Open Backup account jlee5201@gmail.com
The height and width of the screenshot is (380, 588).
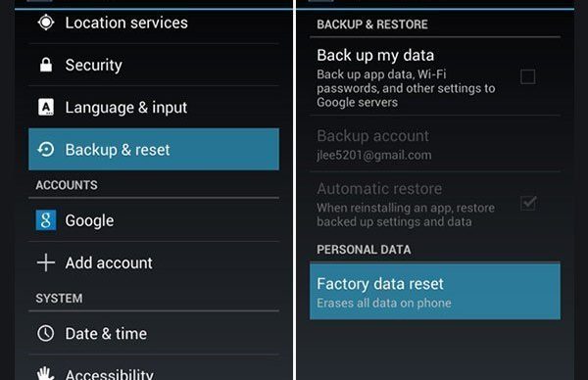[435, 144]
